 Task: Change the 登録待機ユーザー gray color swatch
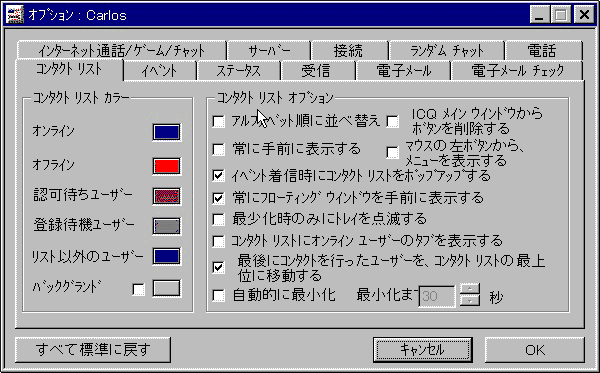166,226
